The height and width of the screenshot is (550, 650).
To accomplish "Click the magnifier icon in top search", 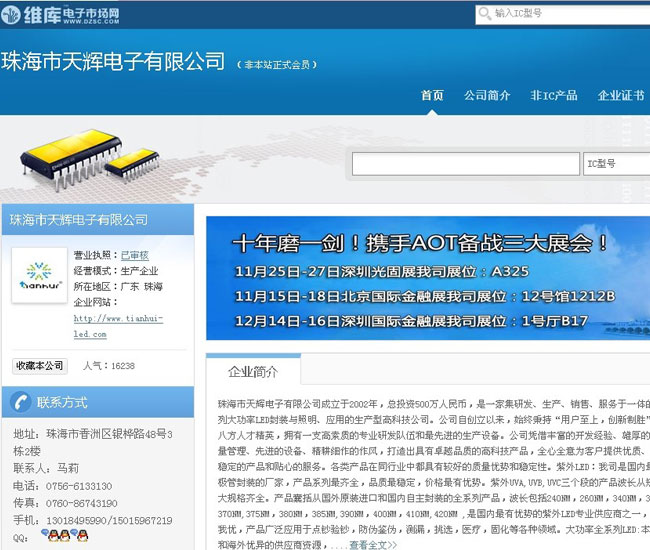I will coord(485,14).
